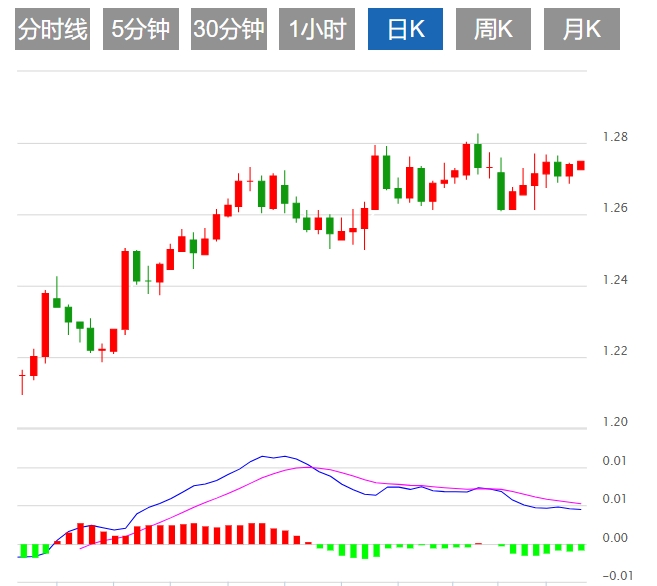Select the last candlestick at far right
The height and width of the screenshot is (586, 657).
[581, 165]
